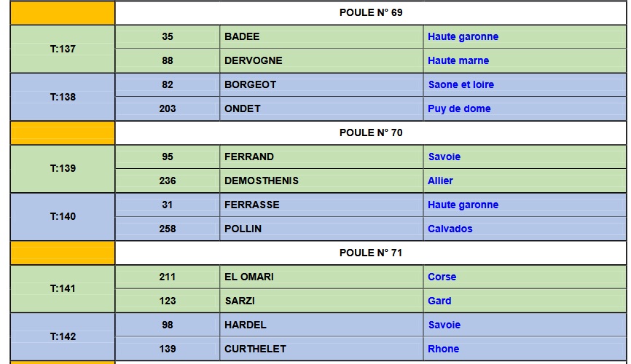Click the Rhone link beside CURTHELET
This screenshot has height=364, width=631.
(443, 349)
